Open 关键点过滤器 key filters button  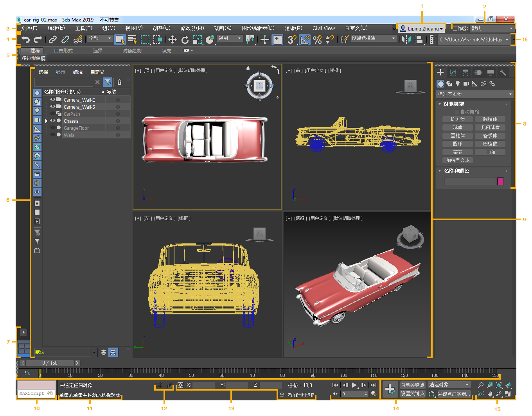click(x=454, y=394)
